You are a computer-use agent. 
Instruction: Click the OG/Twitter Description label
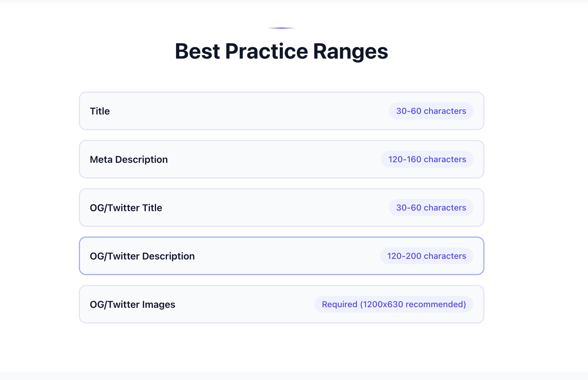[142, 256]
